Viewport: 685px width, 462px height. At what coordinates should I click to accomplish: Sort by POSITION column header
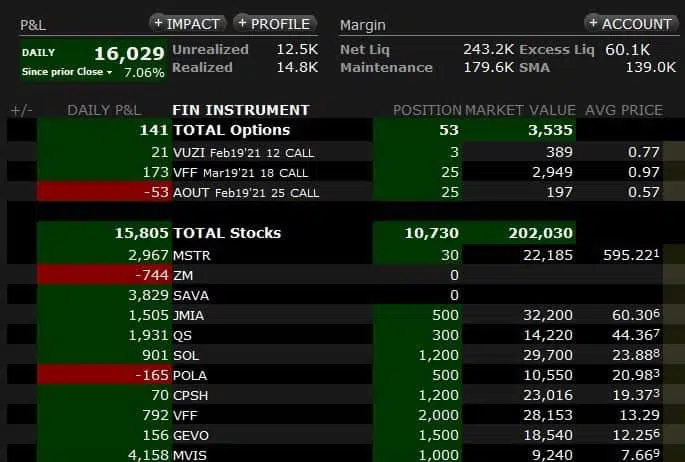(427, 110)
